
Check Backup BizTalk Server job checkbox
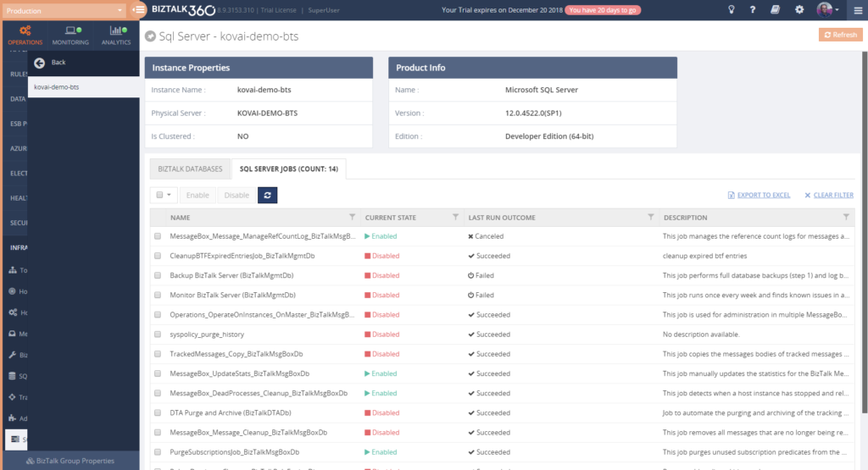click(x=158, y=275)
